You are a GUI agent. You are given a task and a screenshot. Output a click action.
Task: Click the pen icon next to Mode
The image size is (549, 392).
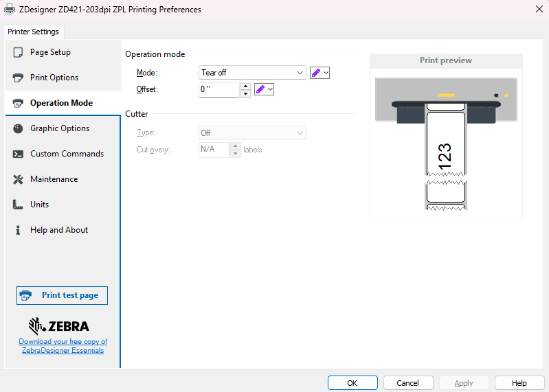(316, 73)
